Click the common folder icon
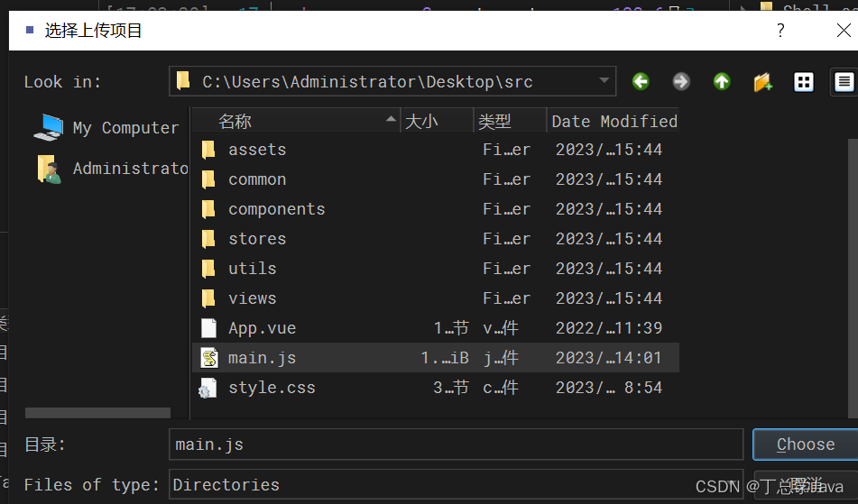 pos(208,179)
